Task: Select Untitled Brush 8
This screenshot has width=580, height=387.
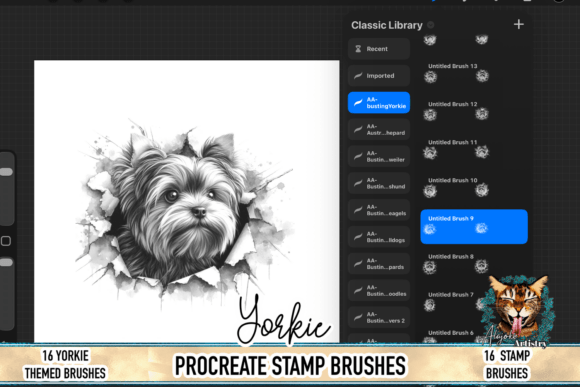Action: click(474, 264)
